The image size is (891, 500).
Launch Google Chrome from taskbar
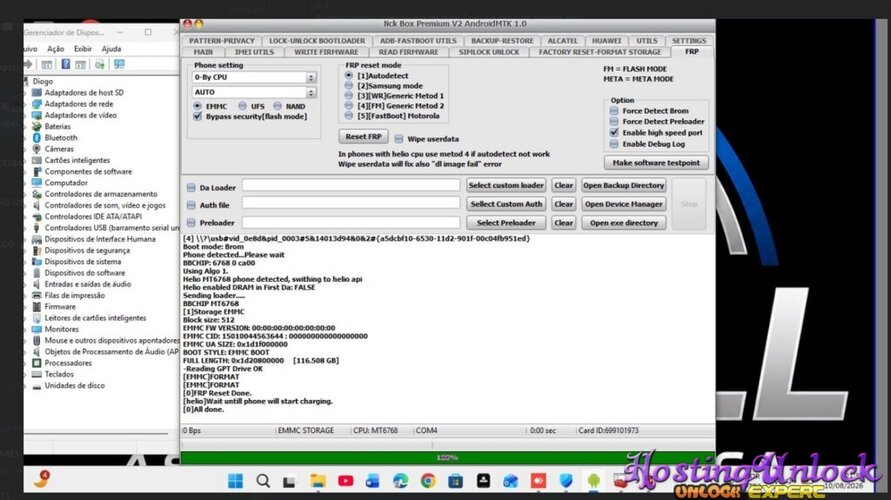(428, 481)
